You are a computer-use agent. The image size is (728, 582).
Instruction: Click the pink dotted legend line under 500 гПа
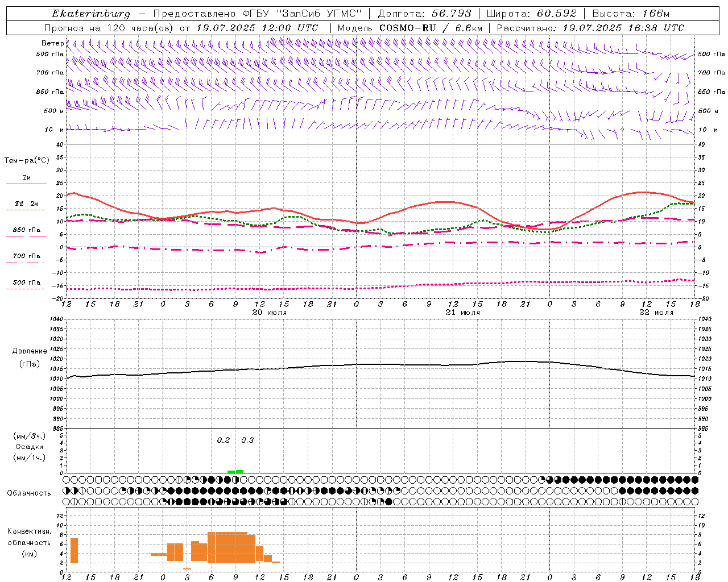[25, 289]
